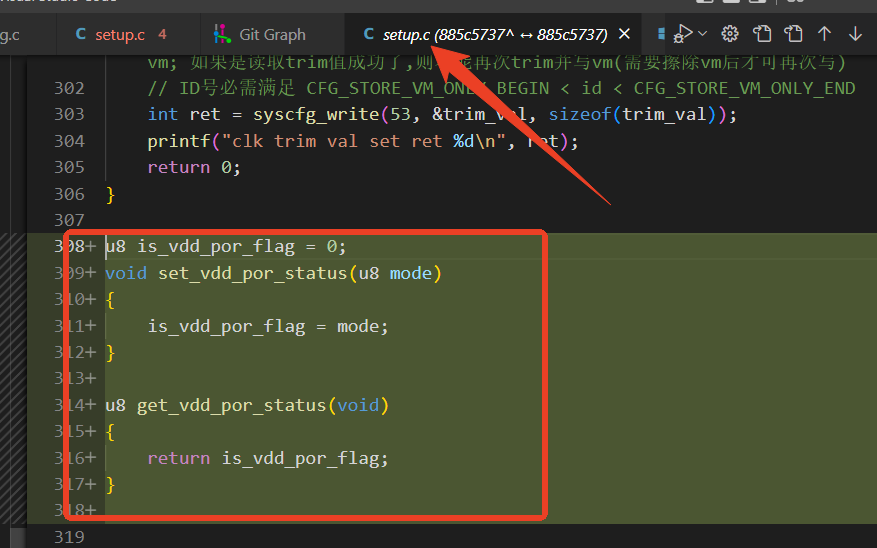Click the Git Graph tab icon
The height and width of the screenshot is (548, 877).
(x=222, y=34)
